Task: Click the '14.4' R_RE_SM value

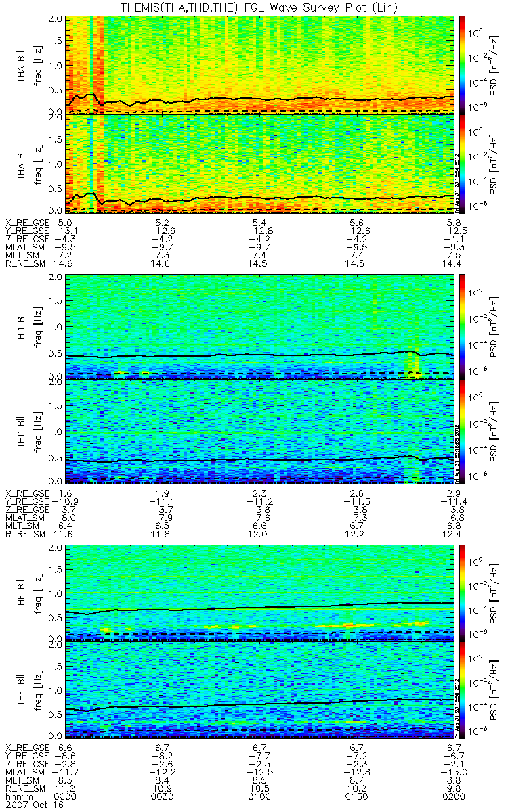Action: (x=455, y=265)
